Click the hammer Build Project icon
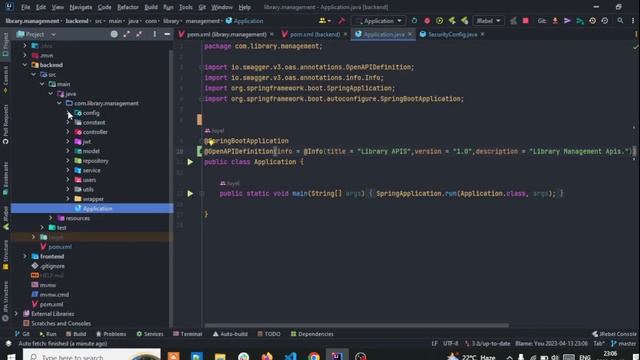 pos(342,21)
